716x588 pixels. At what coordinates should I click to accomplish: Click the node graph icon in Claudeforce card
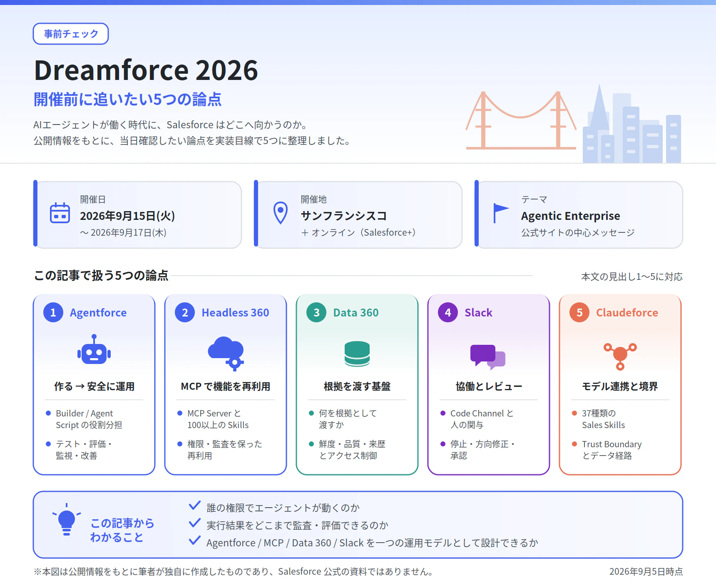point(620,356)
